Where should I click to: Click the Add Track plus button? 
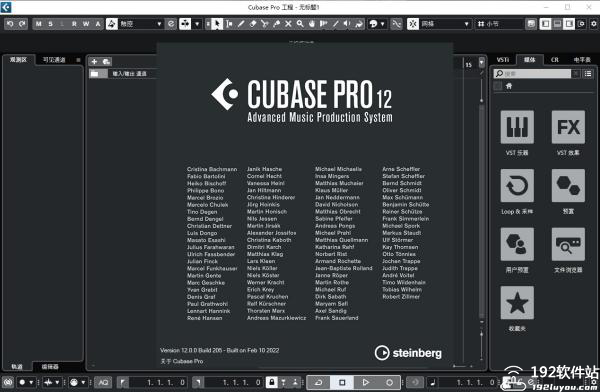pyautogui.click(x=95, y=61)
